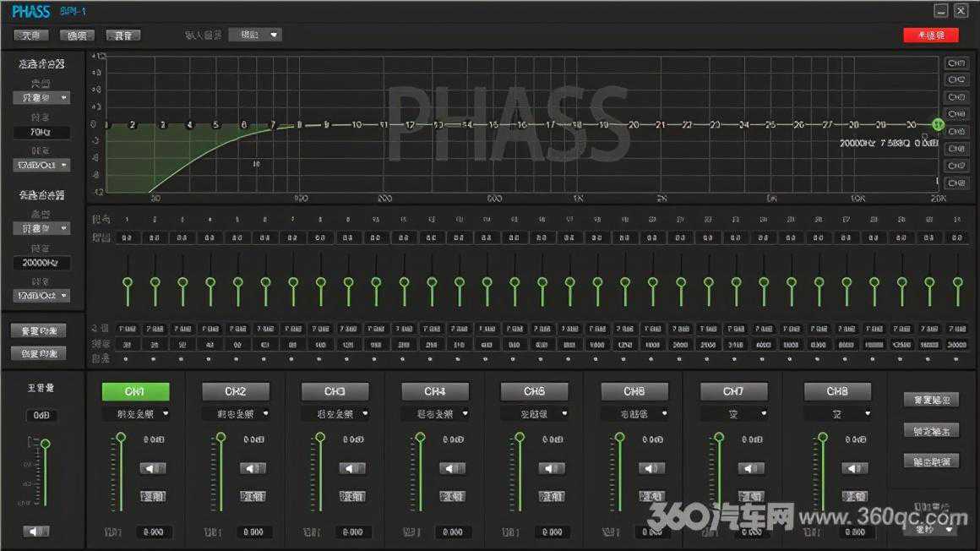Click the CH5 speaker mute icon
Image resolution: width=980 pixels, height=551 pixels.
[x=552, y=468]
